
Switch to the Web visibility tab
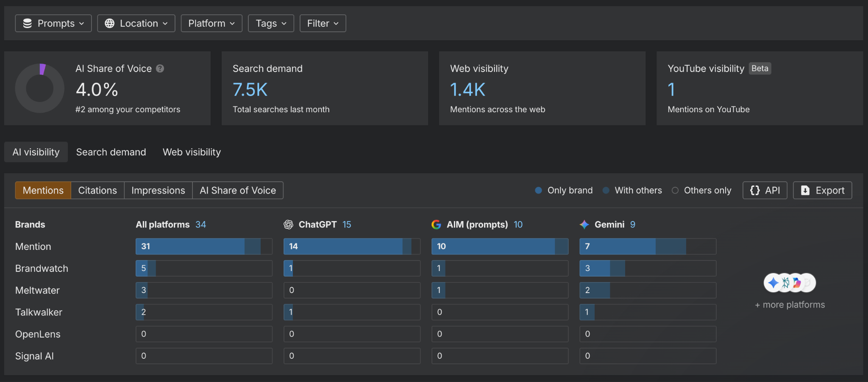point(192,152)
